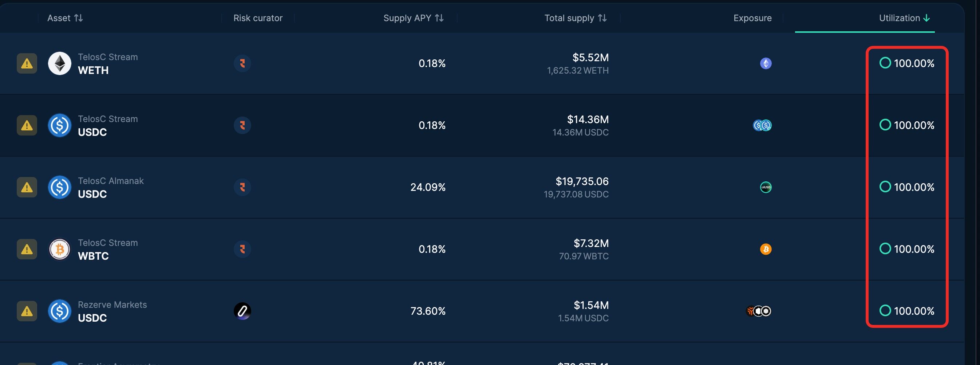980x365 pixels.
Task: Click risk curator icon in WETH row
Action: 242,63
